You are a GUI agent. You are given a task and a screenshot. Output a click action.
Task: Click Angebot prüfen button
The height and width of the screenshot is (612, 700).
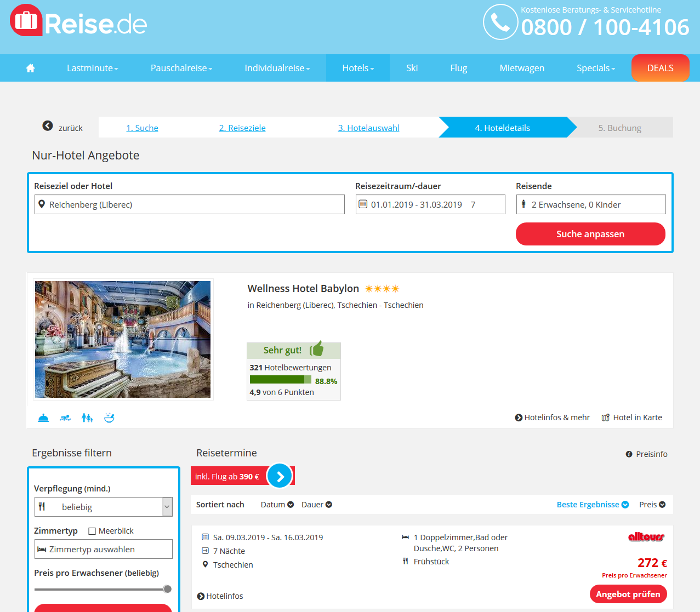point(628,594)
